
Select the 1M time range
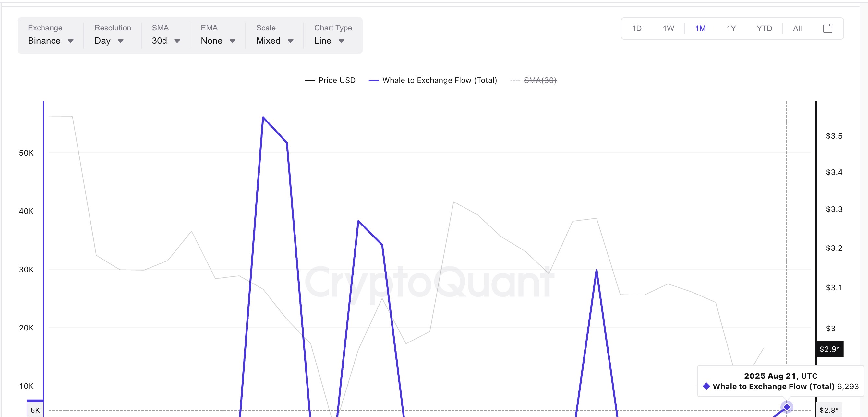click(700, 29)
